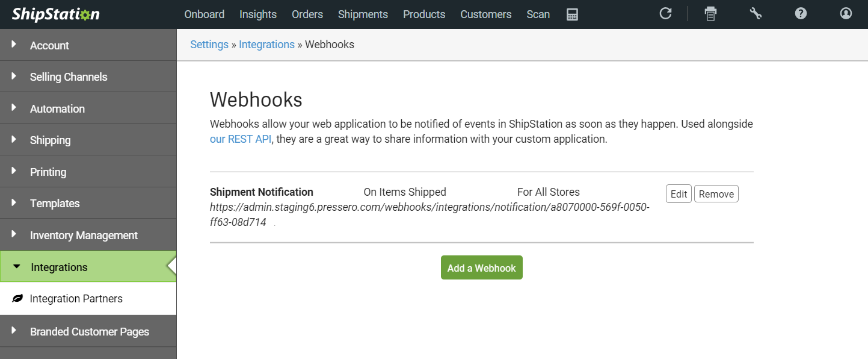Click the refresh icon in the header
This screenshot has width=868, height=359.
point(665,13)
